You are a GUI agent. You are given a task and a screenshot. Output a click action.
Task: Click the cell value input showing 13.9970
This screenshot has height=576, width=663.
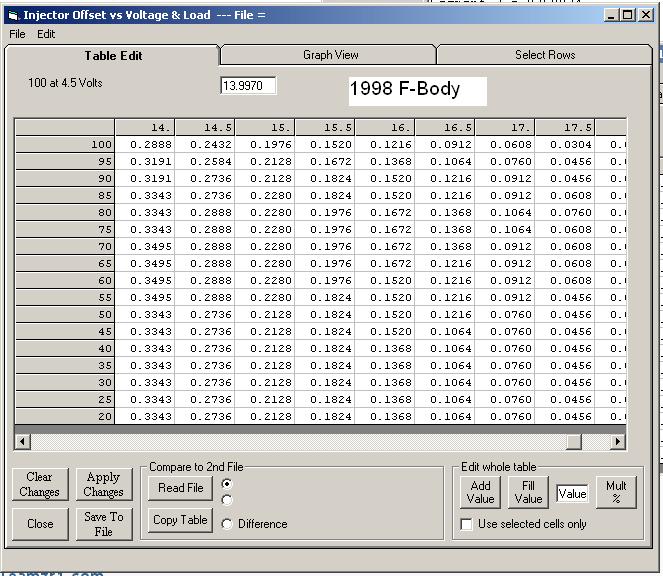(248, 86)
